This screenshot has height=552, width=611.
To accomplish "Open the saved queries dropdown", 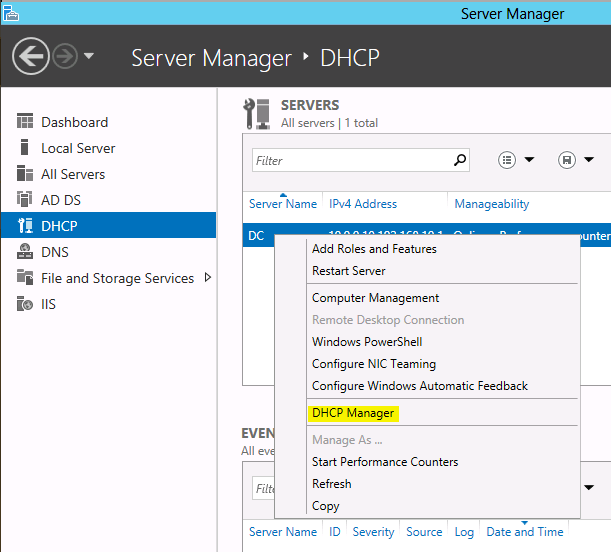I will [x=577, y=160].
